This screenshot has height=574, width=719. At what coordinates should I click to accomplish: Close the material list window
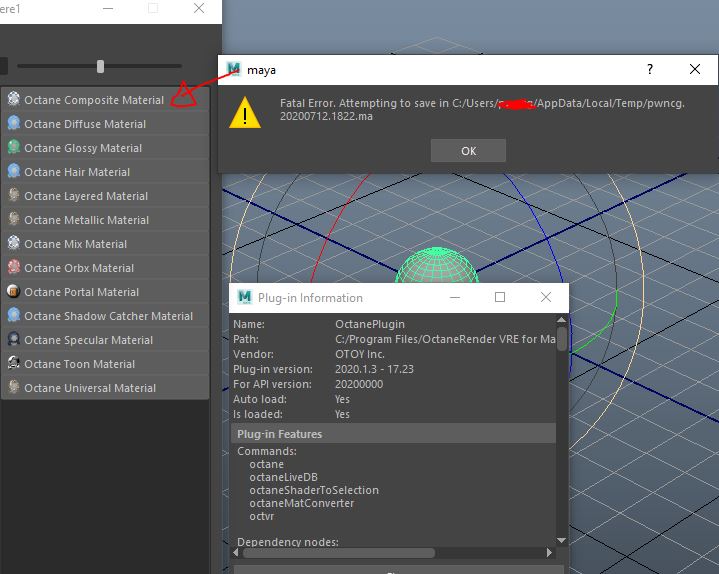(x=199, y=8)
